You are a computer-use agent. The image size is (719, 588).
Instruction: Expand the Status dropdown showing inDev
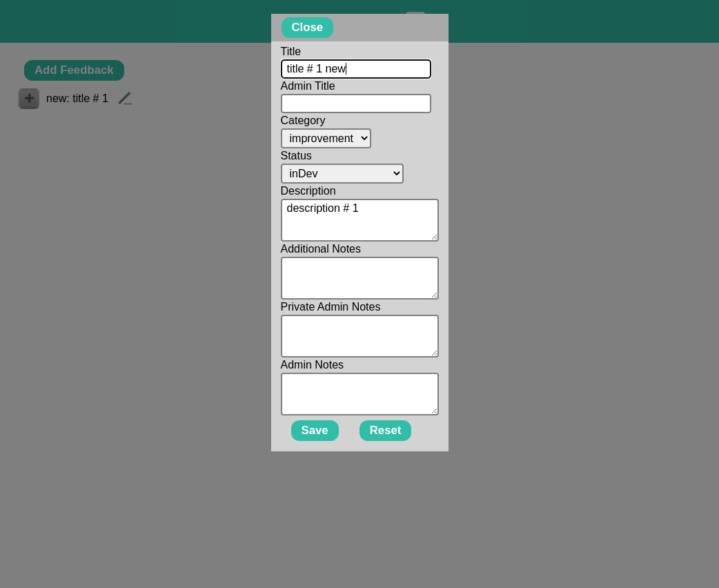[342, 174]
